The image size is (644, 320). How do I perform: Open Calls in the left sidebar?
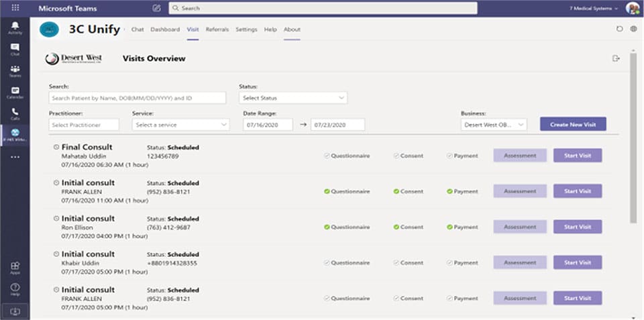pos(14,113)
